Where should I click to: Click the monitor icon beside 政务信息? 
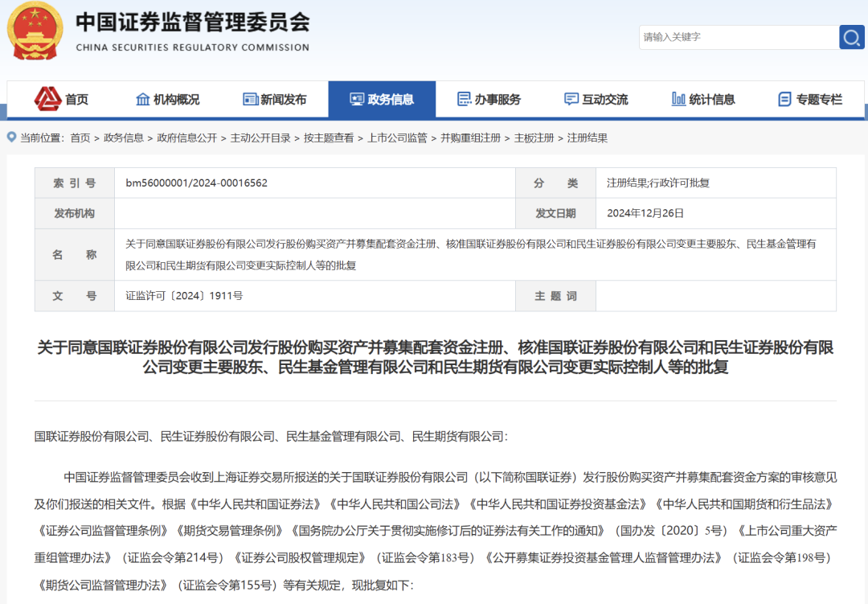coord(357,99)
